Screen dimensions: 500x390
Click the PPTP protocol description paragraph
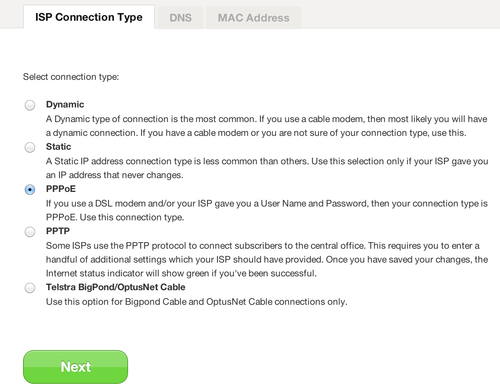(267, 259)
